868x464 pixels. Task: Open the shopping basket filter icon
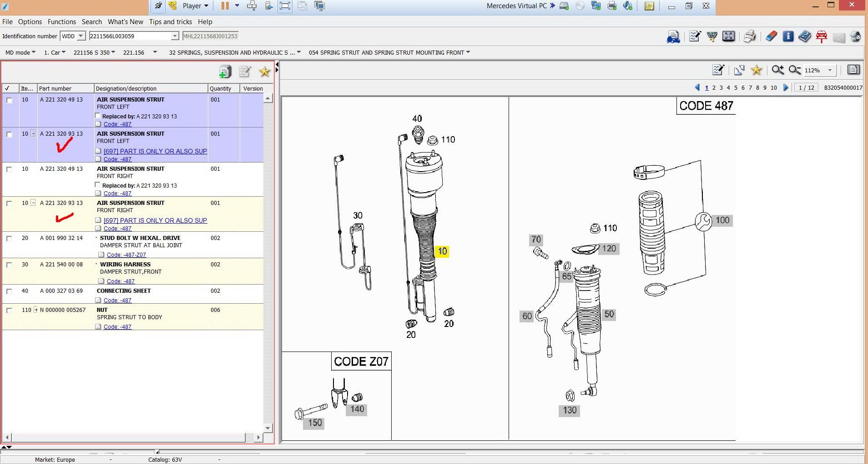coord(712,36)
